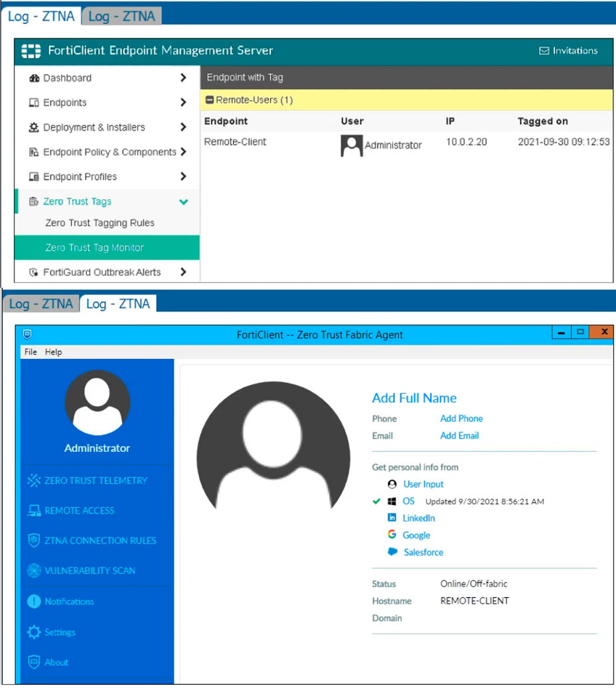Click the Salesforce cloud icon
The height and width of the screenshot is (688, 616).
[x=392, y=551]
